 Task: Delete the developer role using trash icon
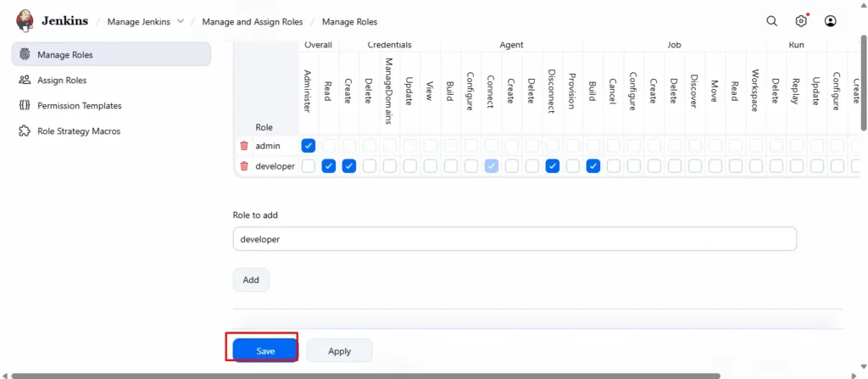[244, 166]
